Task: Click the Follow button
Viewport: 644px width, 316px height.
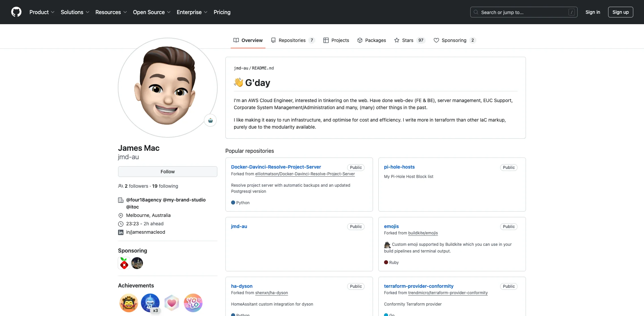Action: click(168, 172)
